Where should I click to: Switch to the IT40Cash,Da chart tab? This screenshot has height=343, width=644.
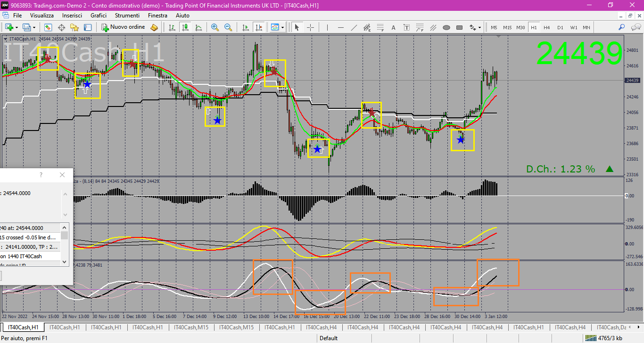pos(611,327)
